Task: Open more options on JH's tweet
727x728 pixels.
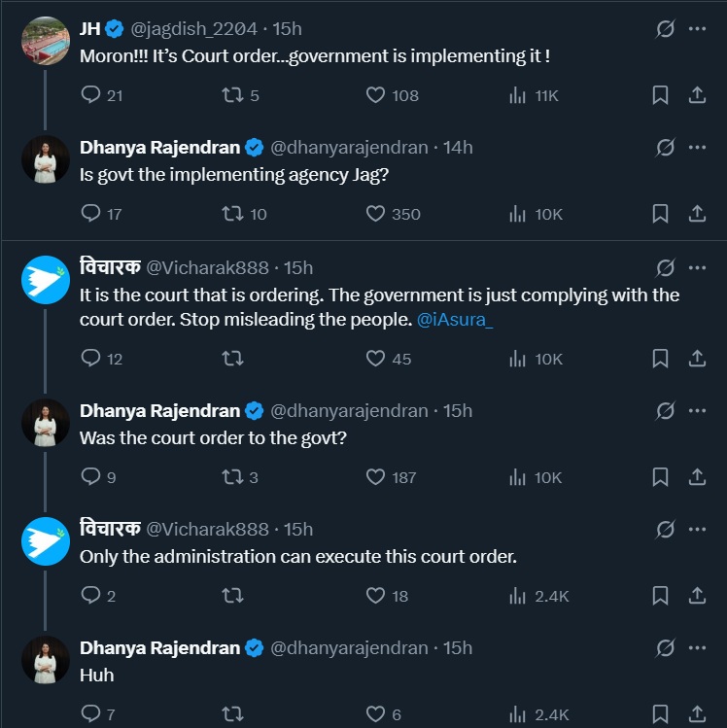Action: 697,29
